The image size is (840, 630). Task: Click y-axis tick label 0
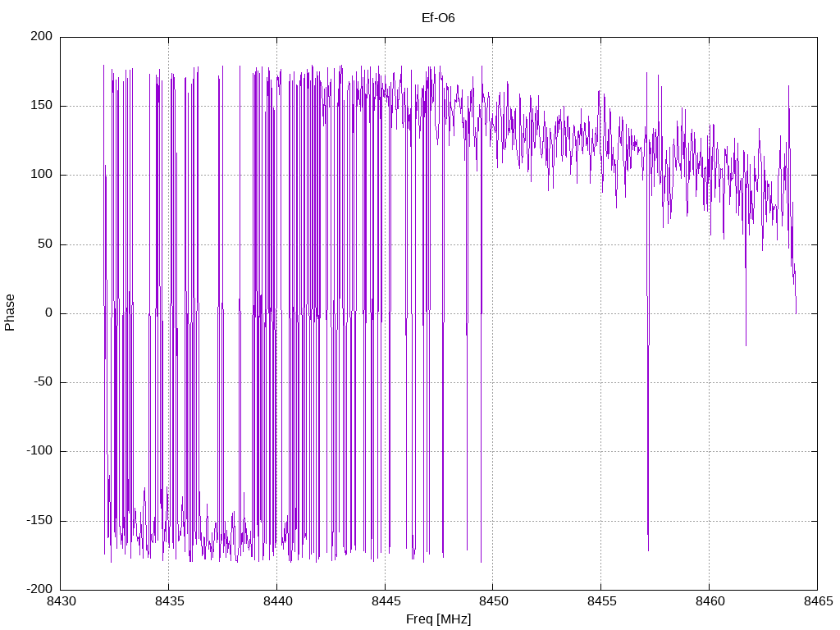click(49, 313)
